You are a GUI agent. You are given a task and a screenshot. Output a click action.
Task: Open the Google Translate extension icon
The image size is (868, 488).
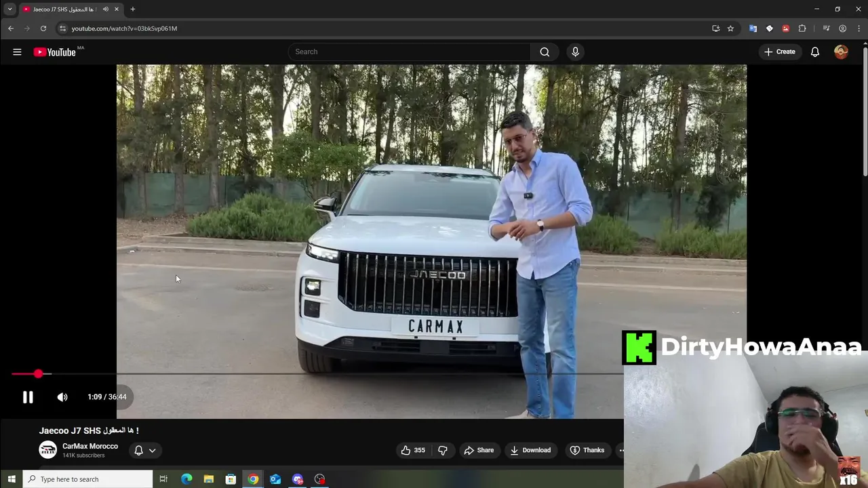tap(753, 28)
